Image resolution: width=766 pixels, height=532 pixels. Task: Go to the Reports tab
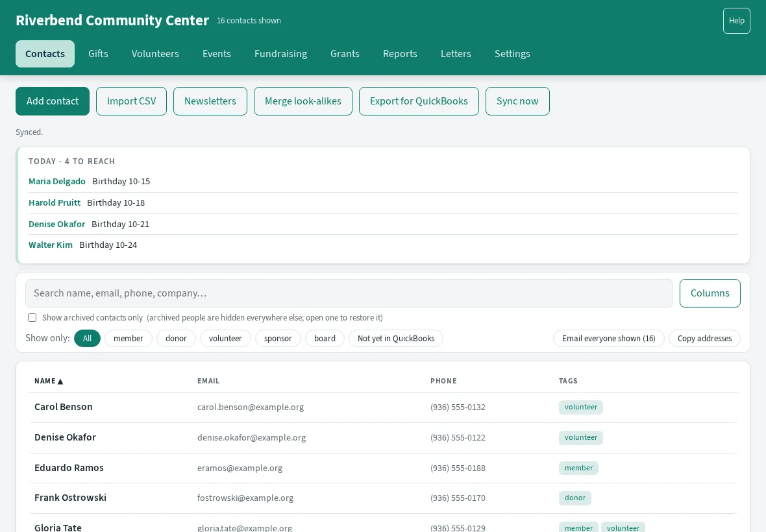click(x=400, y=54)
